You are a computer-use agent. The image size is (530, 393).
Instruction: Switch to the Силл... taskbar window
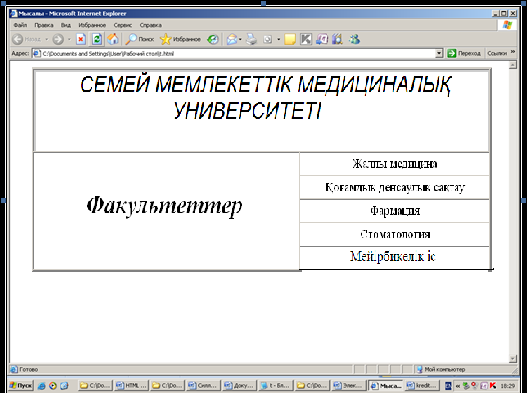point(203,385)
